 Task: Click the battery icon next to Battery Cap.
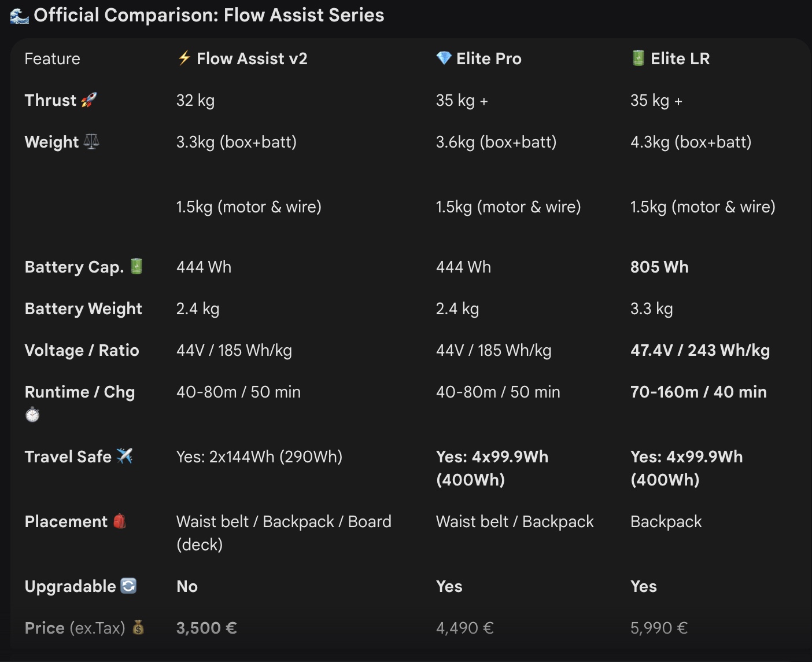pyautogui.click(x=136, y=266)
